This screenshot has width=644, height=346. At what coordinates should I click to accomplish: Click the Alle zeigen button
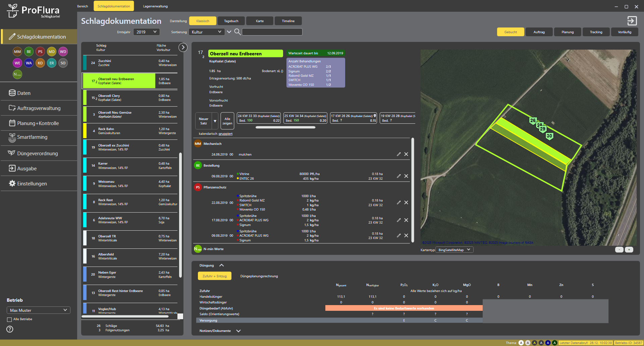click(x=227, y=121)
